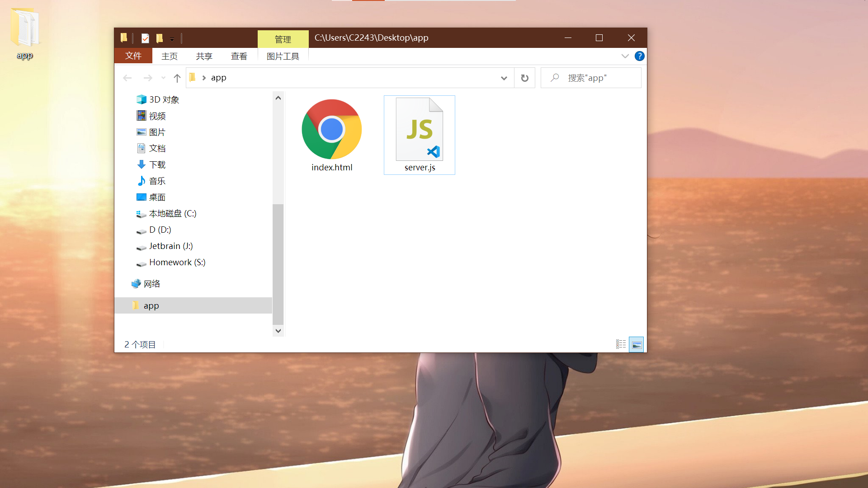This screenshot has height=488, width=868.
Task: Click the New folder quick access icon
Action: pyautogui.click(x=160, y=38)
